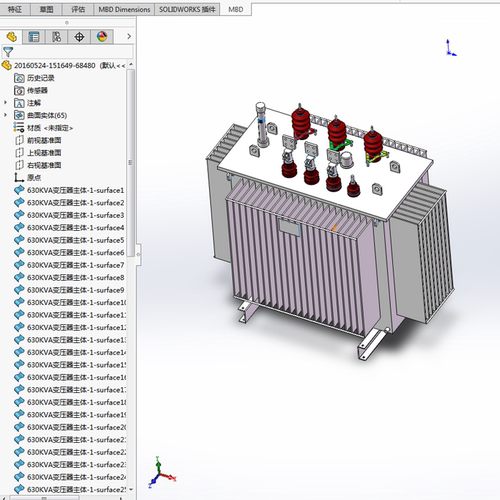
Task: Select surface4 imported surface icon
Action: (x=19, y=227)
